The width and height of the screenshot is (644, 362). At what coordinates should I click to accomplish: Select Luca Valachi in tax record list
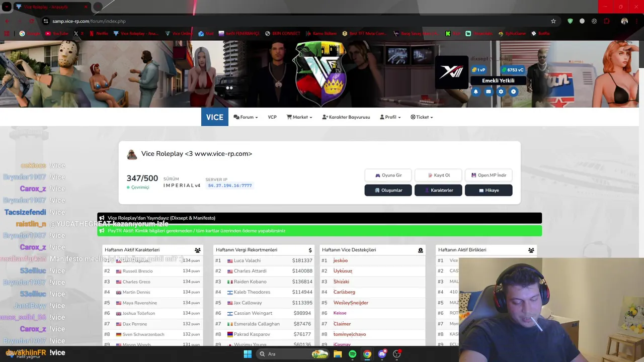pyautogui.click(x=247, y=260)
